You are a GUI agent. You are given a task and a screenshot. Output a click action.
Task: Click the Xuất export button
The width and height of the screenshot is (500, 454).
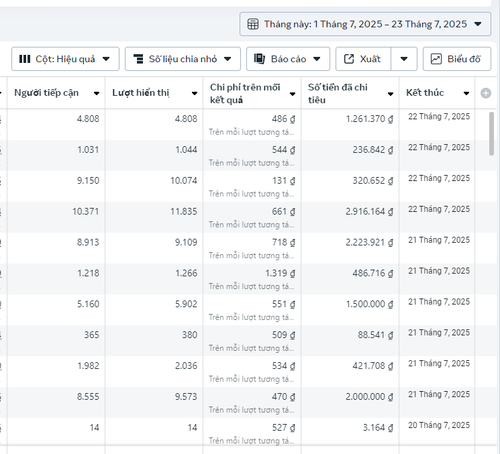point(363,59)
